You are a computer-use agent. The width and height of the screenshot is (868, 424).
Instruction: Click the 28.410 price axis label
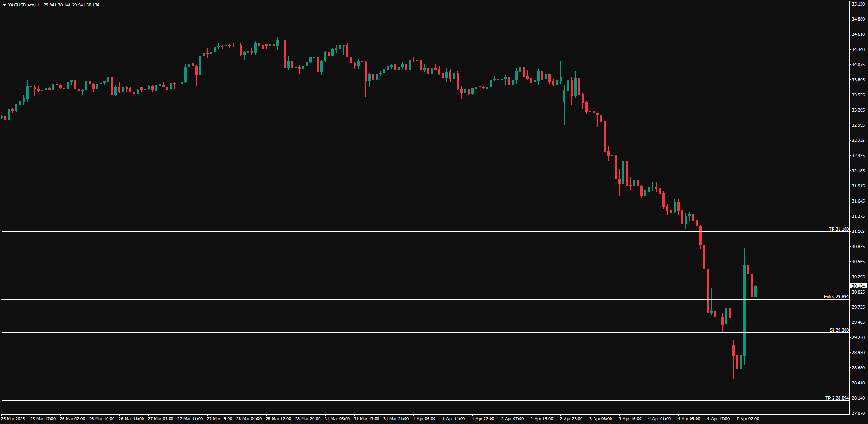tap(858, 383)
